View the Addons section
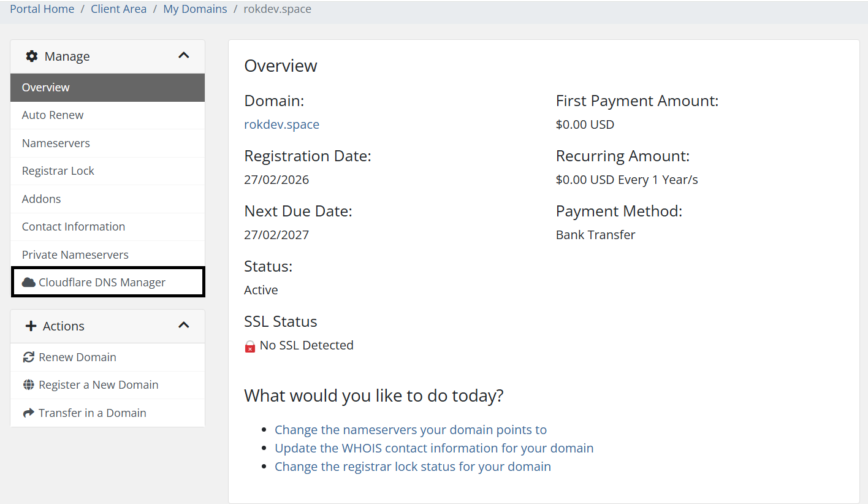 (x=41, y=199)
